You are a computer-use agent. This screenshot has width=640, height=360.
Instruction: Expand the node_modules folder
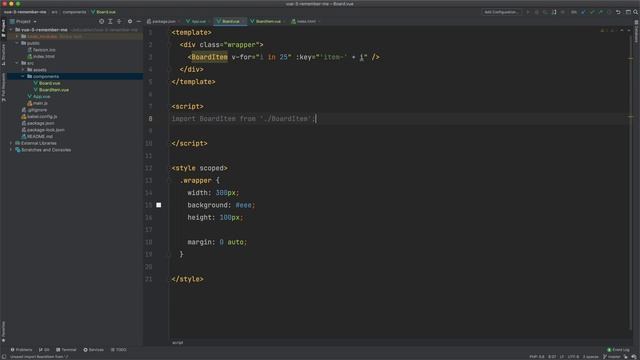[17, 36]
